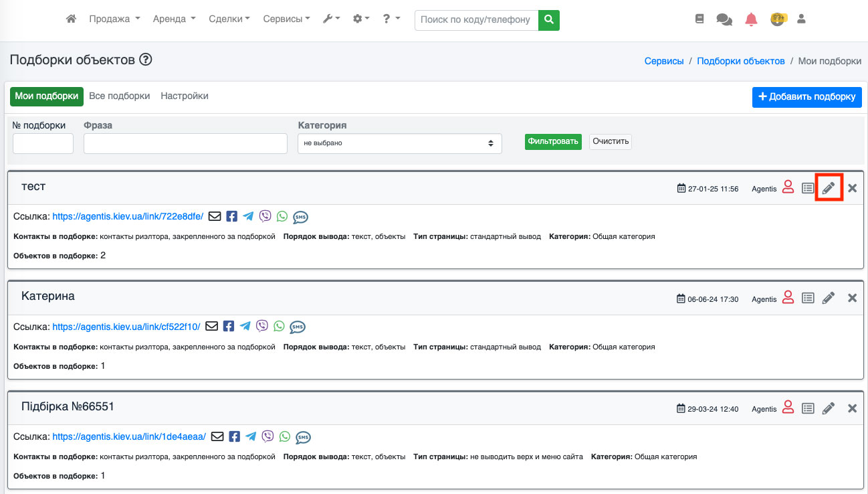Open notifications bell icon

(x=751, y=19)
